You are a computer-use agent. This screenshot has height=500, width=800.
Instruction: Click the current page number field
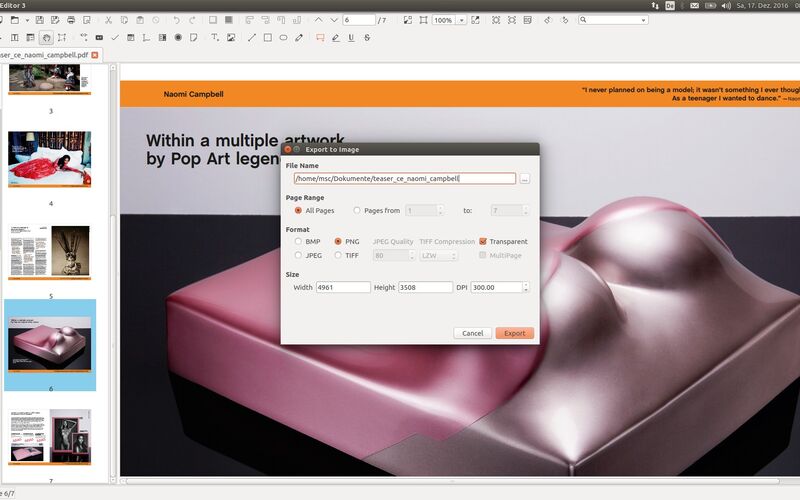click(359, 20)
